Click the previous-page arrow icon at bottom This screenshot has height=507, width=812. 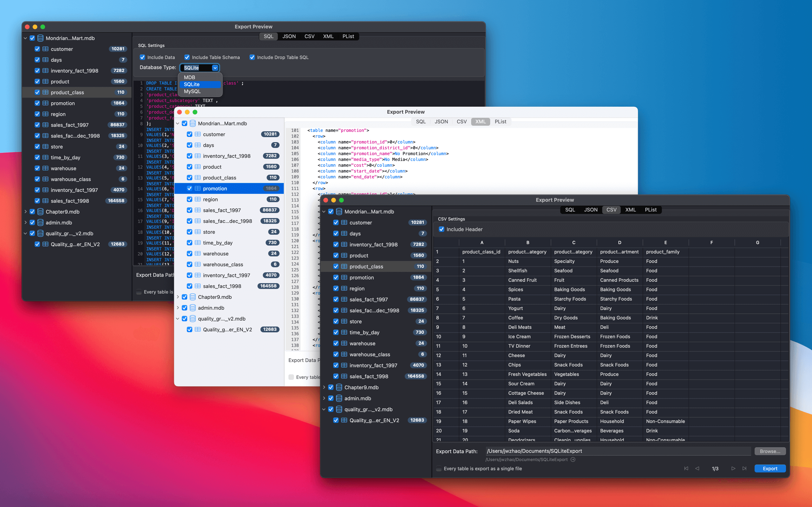point(697,468)
